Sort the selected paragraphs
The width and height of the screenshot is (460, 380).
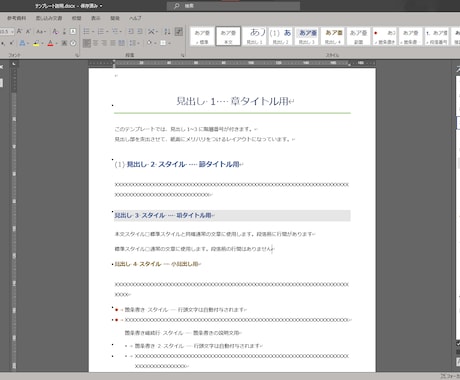coord(167,31)
